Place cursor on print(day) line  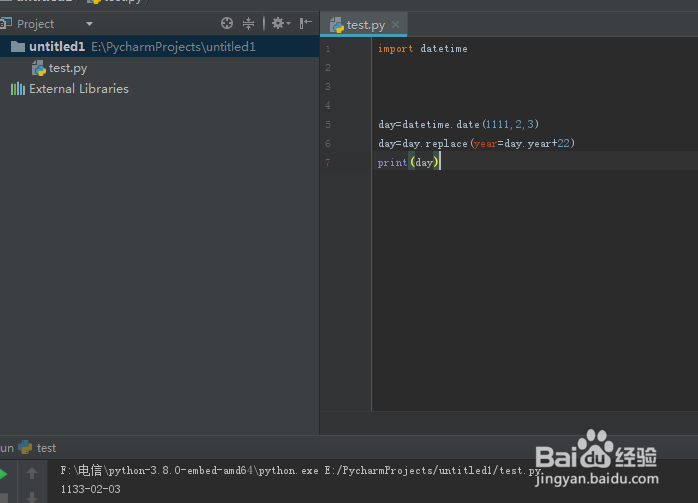[x=408, y=162]
